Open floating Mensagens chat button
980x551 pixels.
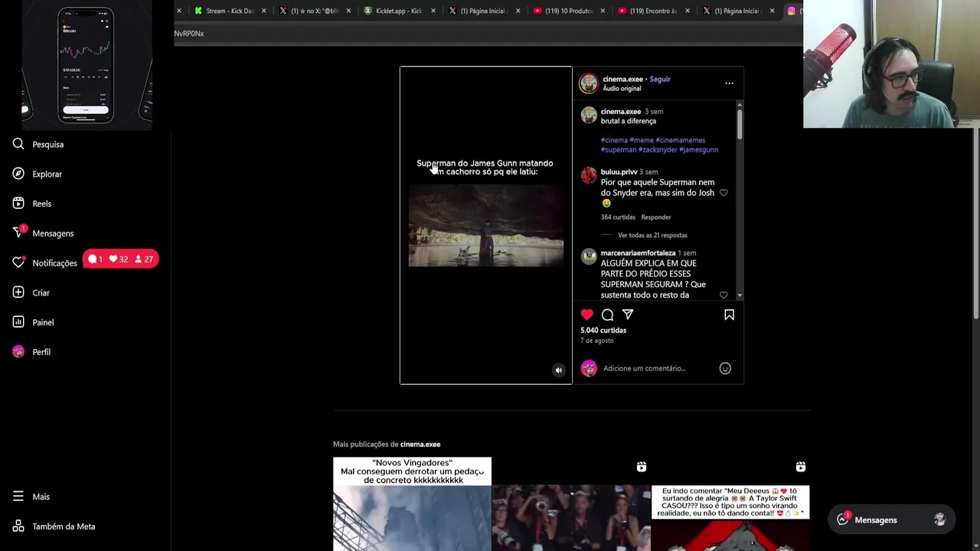pyautogui.click(x=891, y=520)
